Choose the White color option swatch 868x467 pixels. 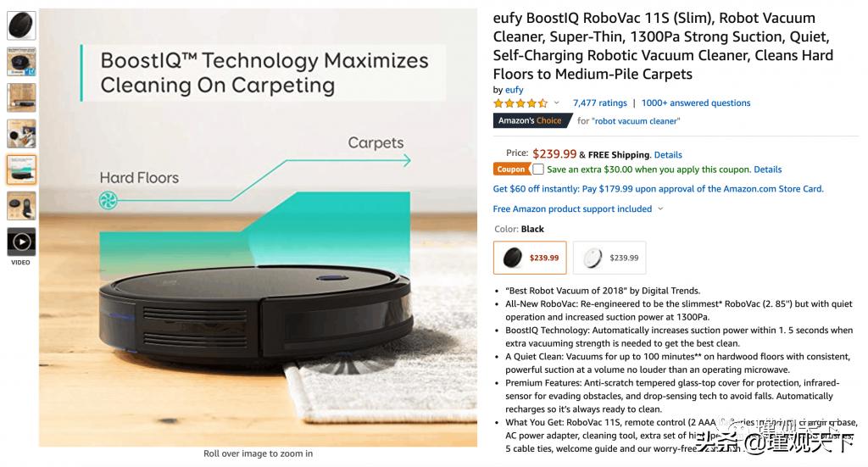(609, 258)
